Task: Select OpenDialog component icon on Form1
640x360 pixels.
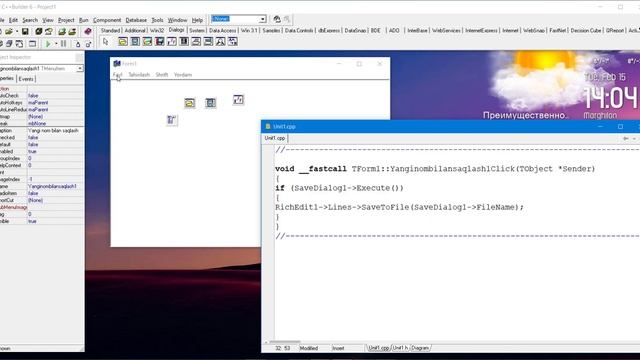Action: pos(189,103)
